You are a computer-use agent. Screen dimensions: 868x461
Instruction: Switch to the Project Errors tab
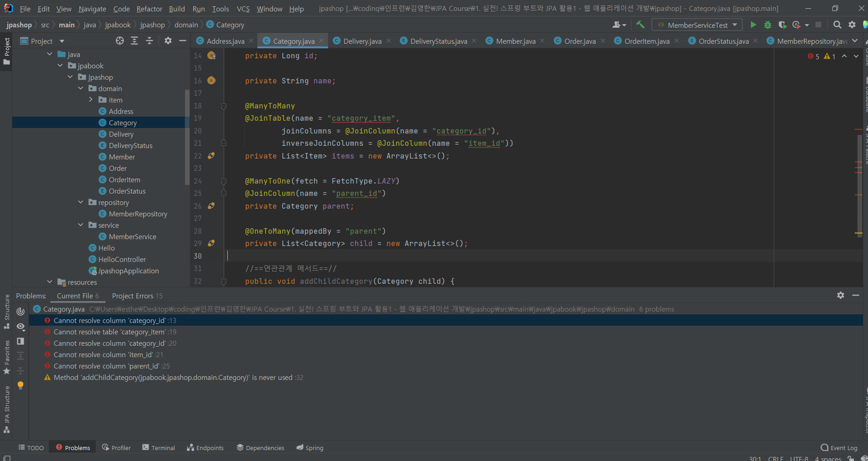pyautogui.click(x=137, y=296)
